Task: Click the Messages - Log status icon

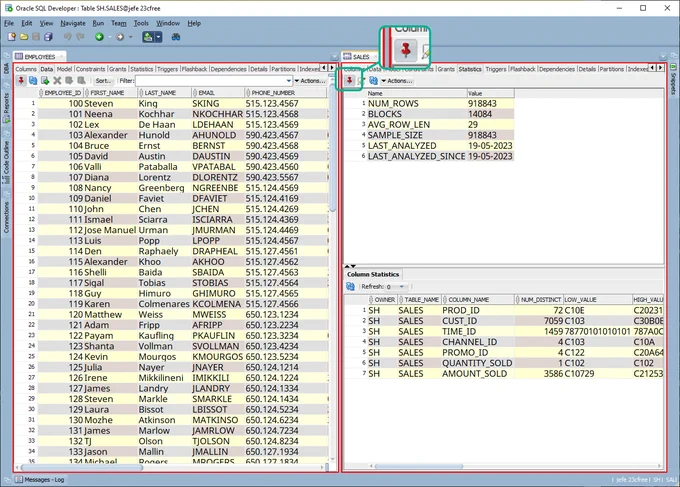Action: pyautogui.click(x=19, y=480)
